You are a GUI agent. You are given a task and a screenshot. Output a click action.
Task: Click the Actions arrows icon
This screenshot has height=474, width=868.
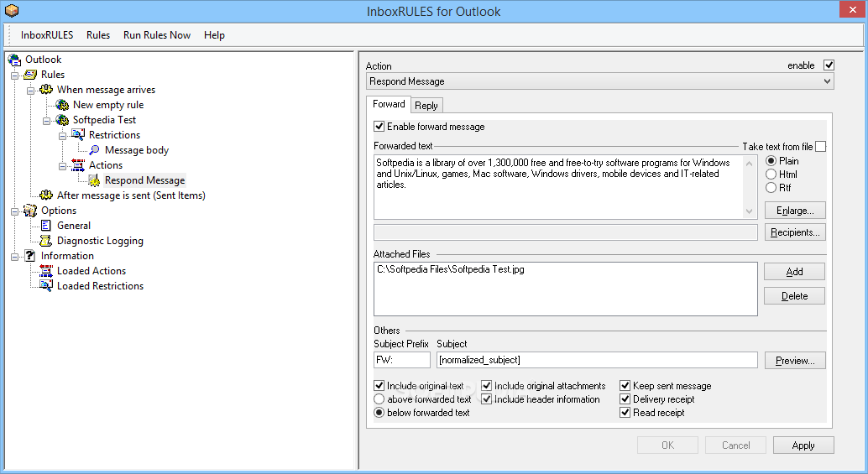tap(78, 164)
